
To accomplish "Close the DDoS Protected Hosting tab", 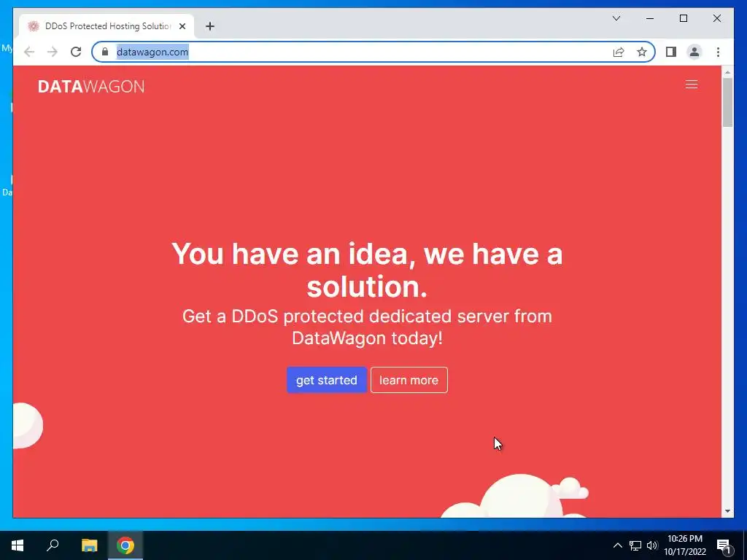I will coord(182,26).
